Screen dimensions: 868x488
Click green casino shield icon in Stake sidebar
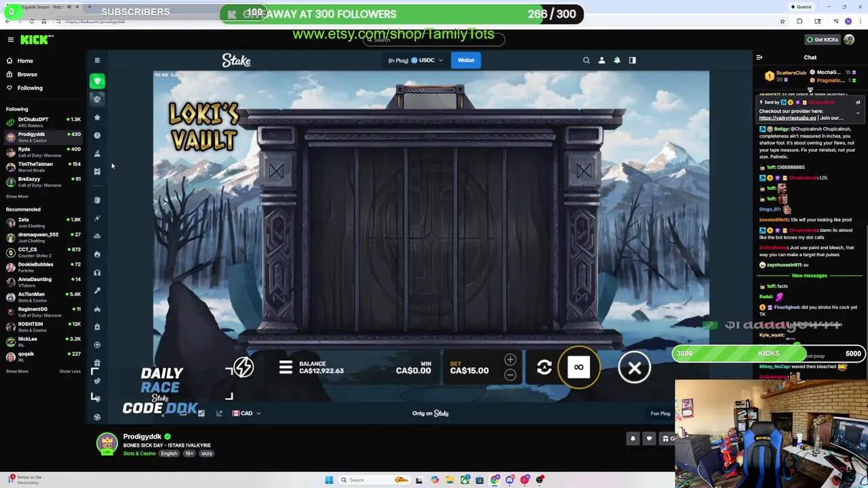pos(97,81)
